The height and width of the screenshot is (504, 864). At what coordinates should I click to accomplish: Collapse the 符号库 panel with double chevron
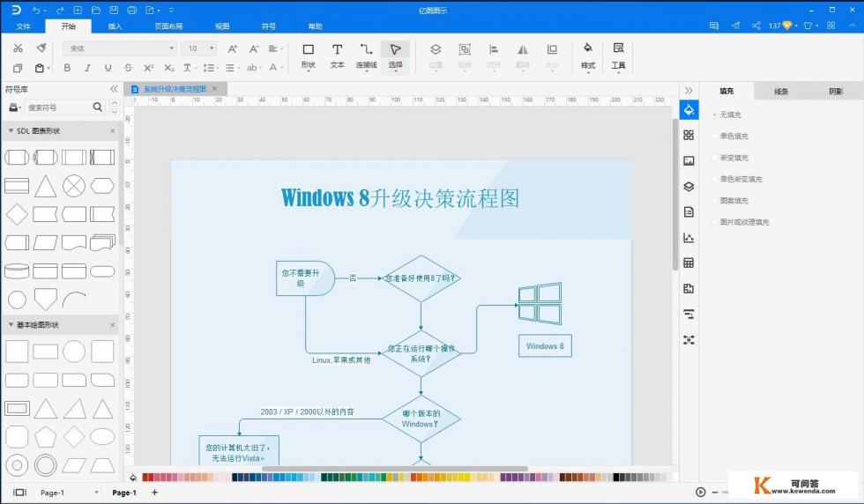point(114,89)
